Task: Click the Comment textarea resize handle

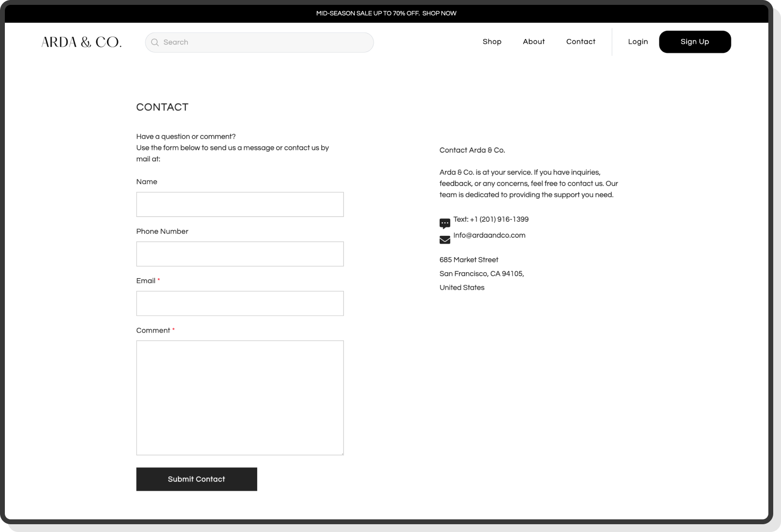Action: pyautogui.click(x=342, y=453)
